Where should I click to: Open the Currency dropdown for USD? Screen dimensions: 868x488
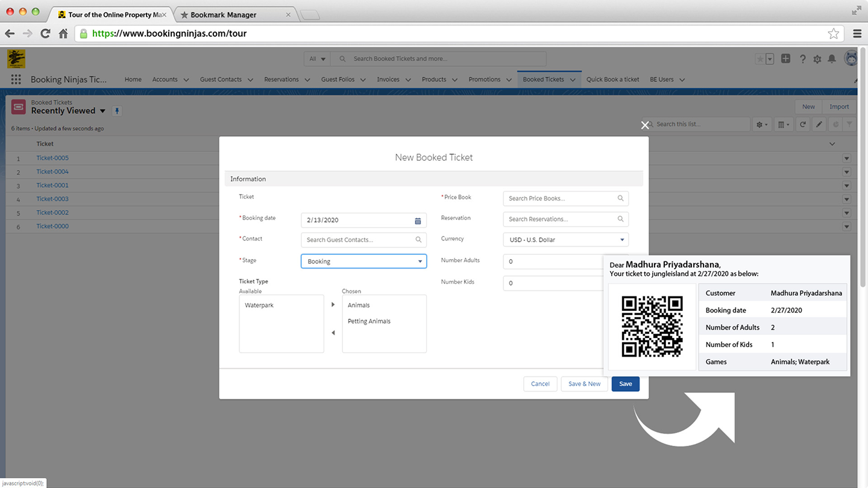tap(621, 239)
